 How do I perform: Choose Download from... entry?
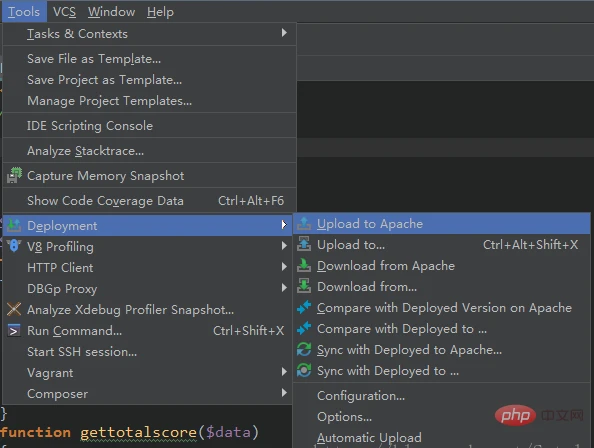coord(442,287)
